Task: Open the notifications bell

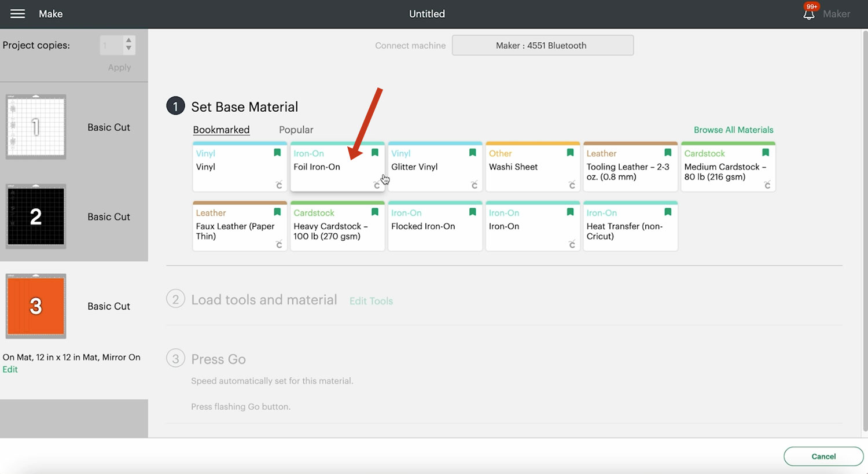Action: [x=809, y=14]
